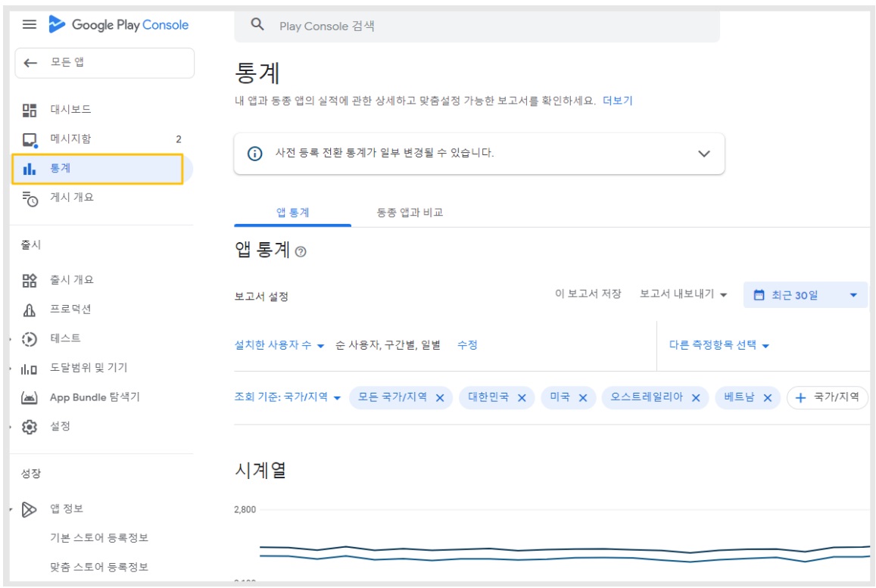Open 보고서 내보내기 dropdown
876x588 pixels.
pyautogui.click(x=683, y=294)
